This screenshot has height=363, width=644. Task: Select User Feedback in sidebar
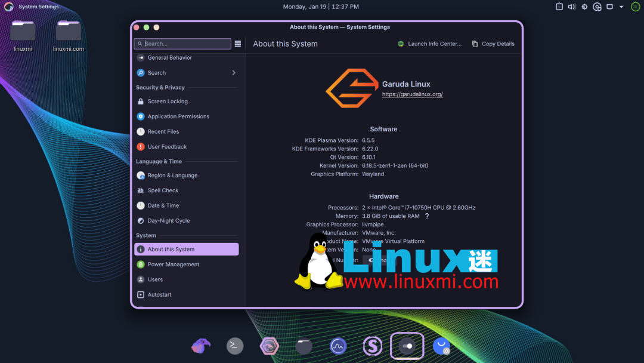187,147
